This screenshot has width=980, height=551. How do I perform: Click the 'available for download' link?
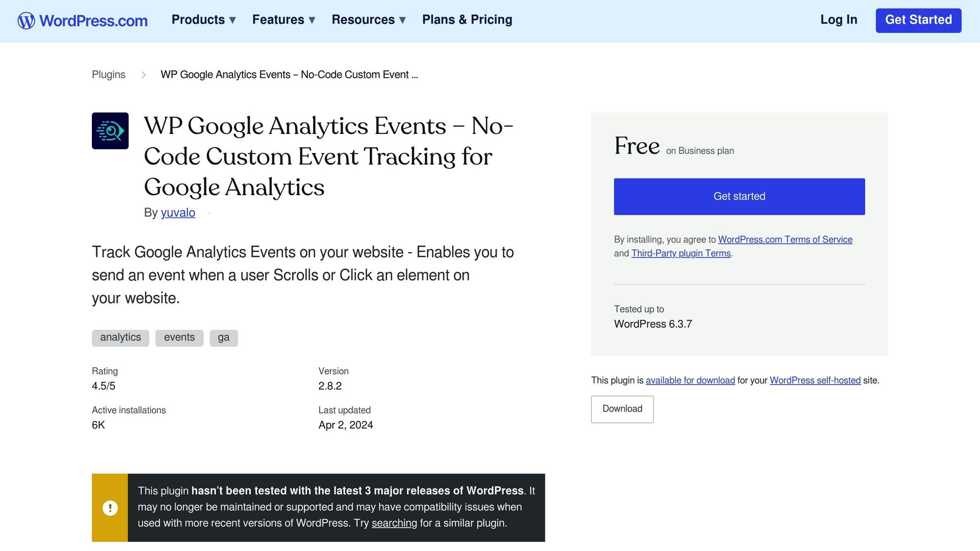point(690,380)
